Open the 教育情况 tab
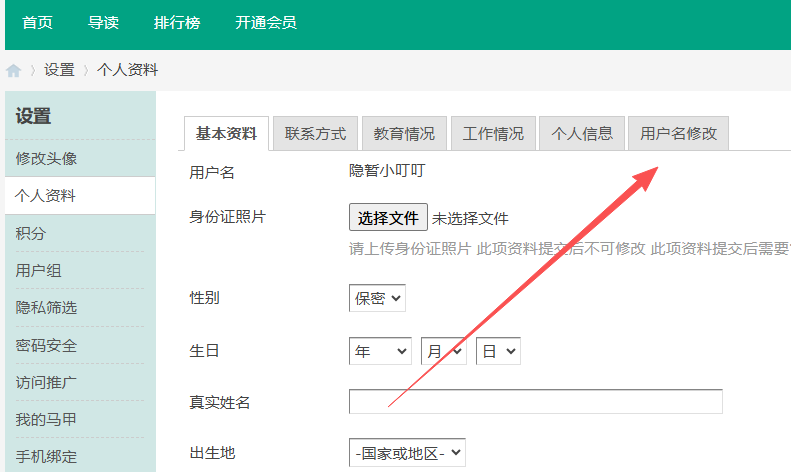The image size is (791, 472). coord(404,133)
